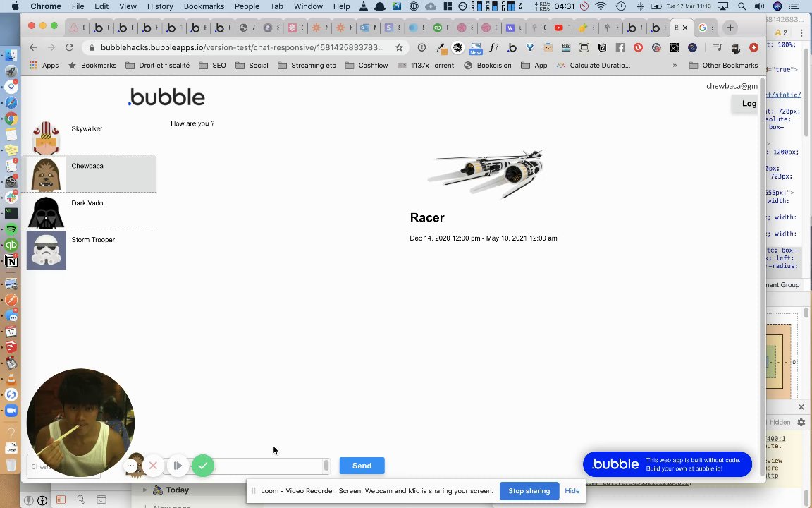
Task: Open Chrome from the dock
Action: click(11, 119)
